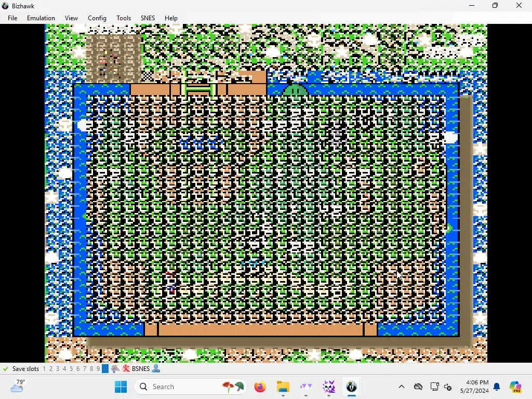Screen dimensions: 532x399
Task: Click the BSNES core label
Action: click(141, 368)
